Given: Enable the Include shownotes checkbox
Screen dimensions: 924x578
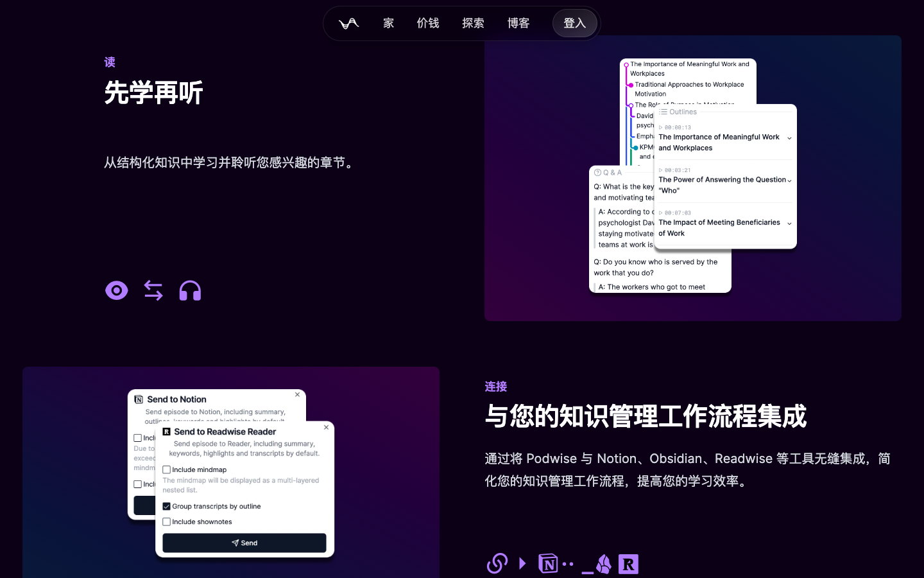Looking at the screenshot, I should (166, 521).
